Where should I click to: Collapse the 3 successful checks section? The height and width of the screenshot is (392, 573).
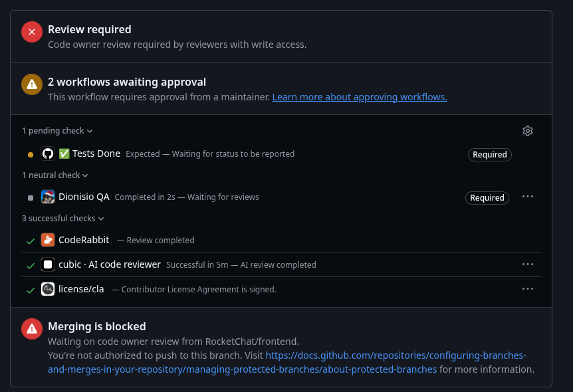(63, 219)
